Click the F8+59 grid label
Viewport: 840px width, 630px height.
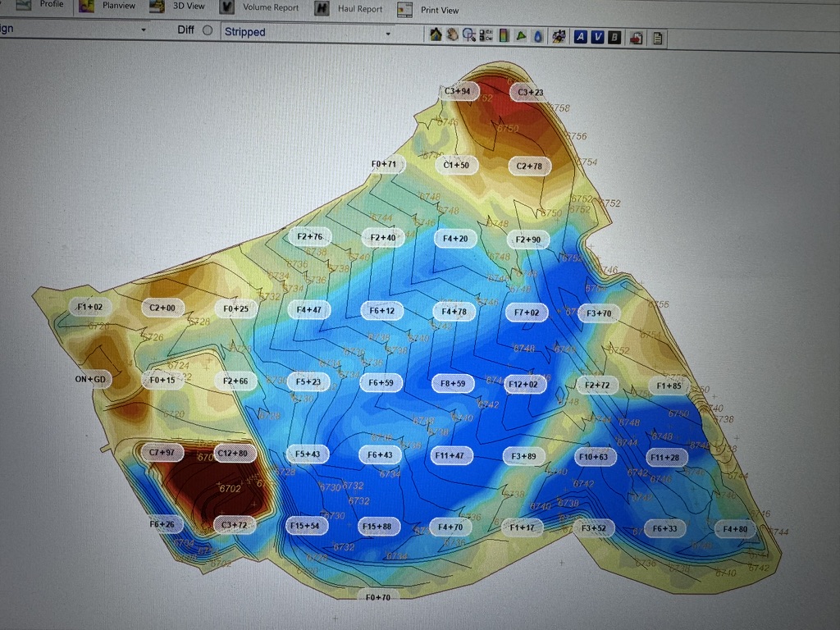pyautogui.click(x=453, y=384)
